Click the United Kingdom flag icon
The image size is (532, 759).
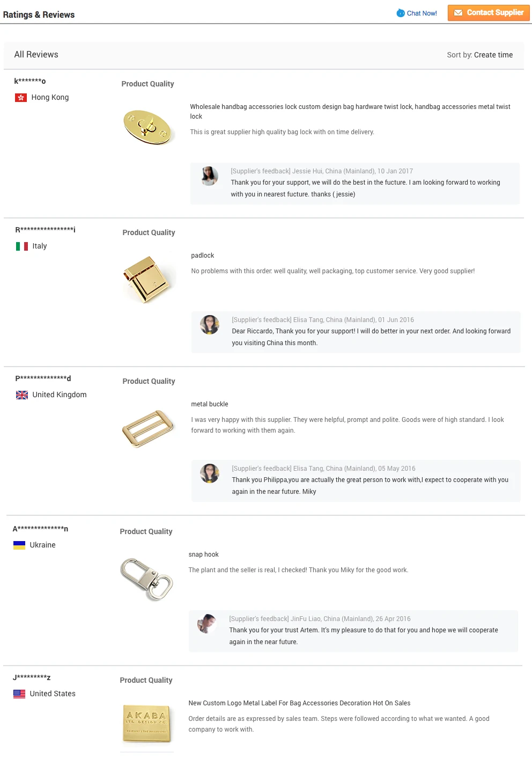tap(22, 395)
